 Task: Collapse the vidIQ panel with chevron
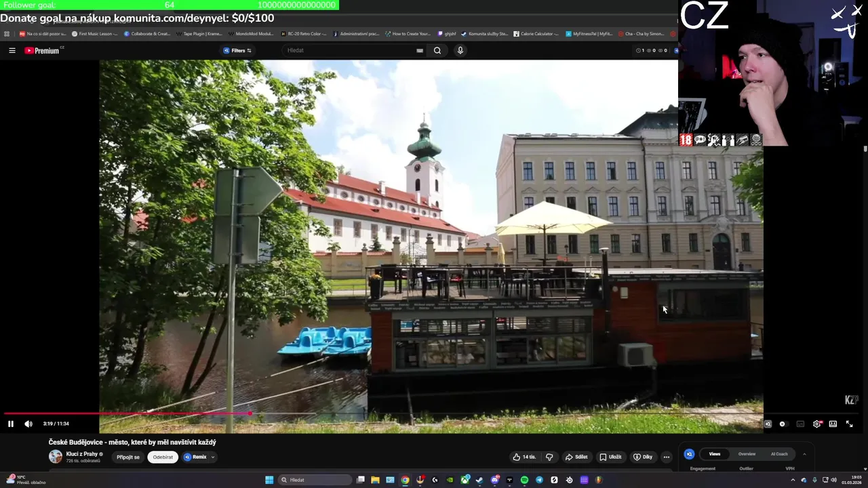pos(804,454)
